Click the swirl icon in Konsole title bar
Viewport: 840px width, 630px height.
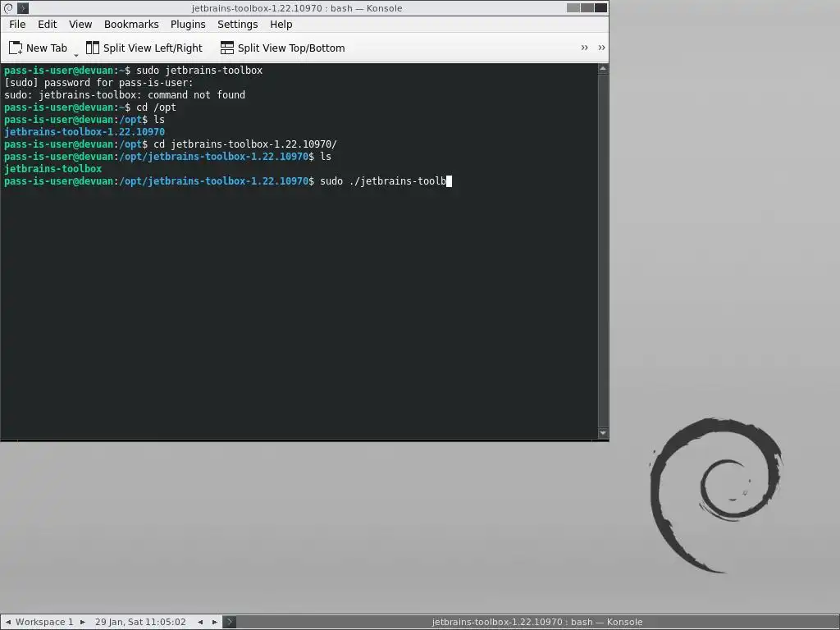(x=8, y=8)
